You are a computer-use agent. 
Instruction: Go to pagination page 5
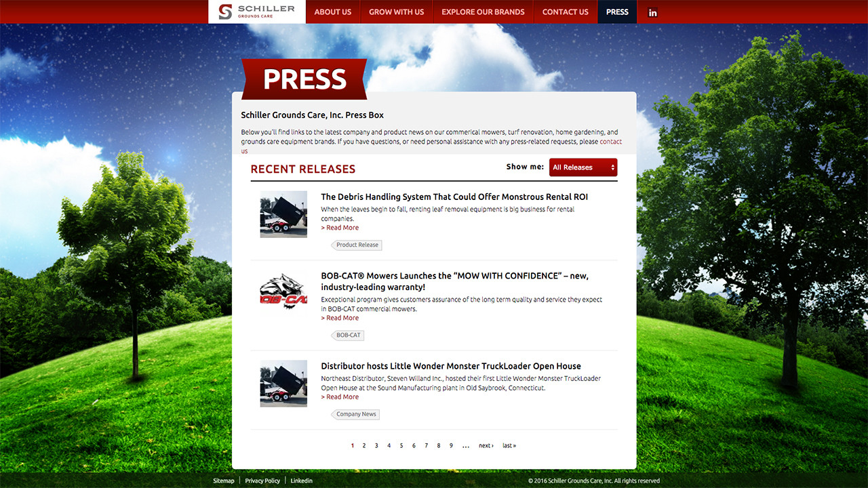coord(401,446)
